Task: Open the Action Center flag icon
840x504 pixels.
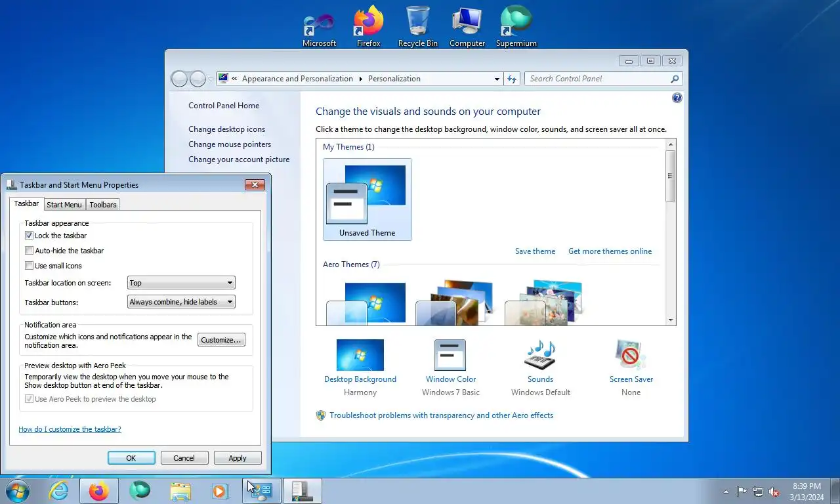Action: [742, 492]
